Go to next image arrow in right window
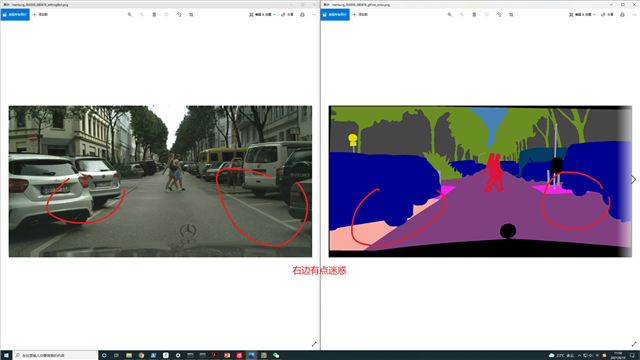640x360 pixels. tap(633, 179)
